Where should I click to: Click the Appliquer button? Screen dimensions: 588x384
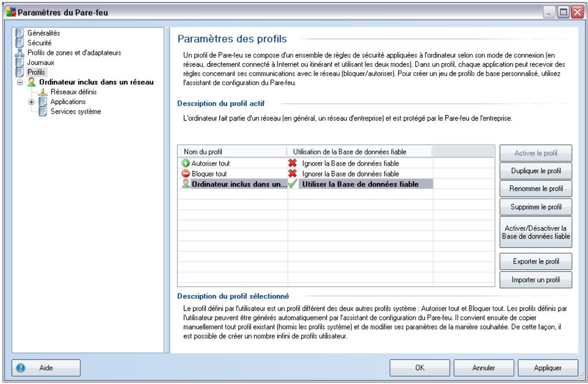[x=547, y=368]
